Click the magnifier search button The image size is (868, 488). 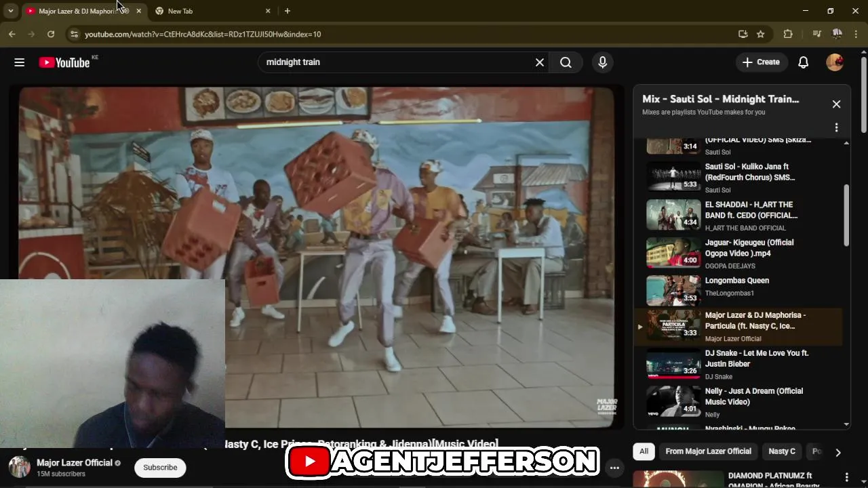click(x=566, y=62)
